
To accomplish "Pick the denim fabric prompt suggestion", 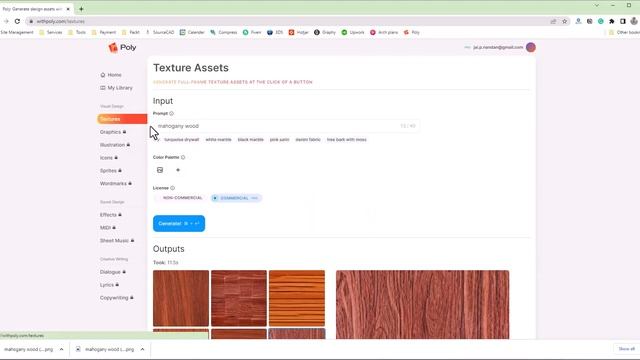I will [308, 140].
